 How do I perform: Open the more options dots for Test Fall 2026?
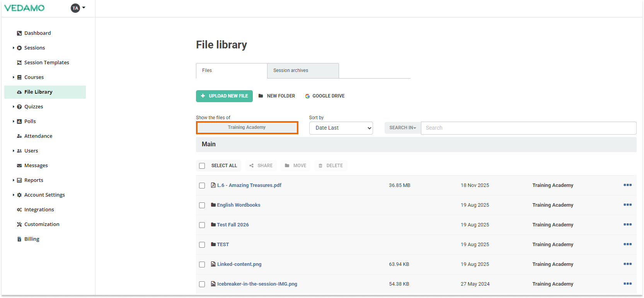point(627,224)
